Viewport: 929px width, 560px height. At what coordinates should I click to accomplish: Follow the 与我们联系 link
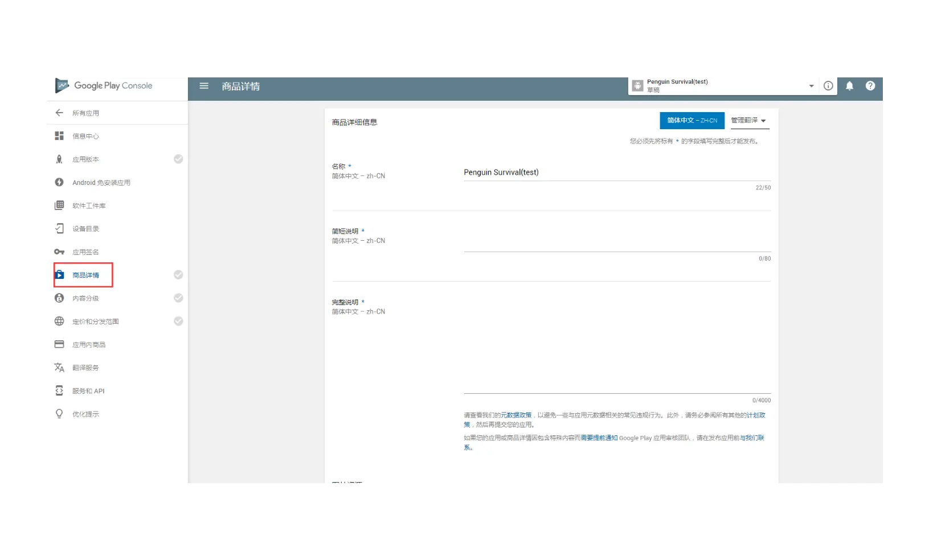coord(752,438)
